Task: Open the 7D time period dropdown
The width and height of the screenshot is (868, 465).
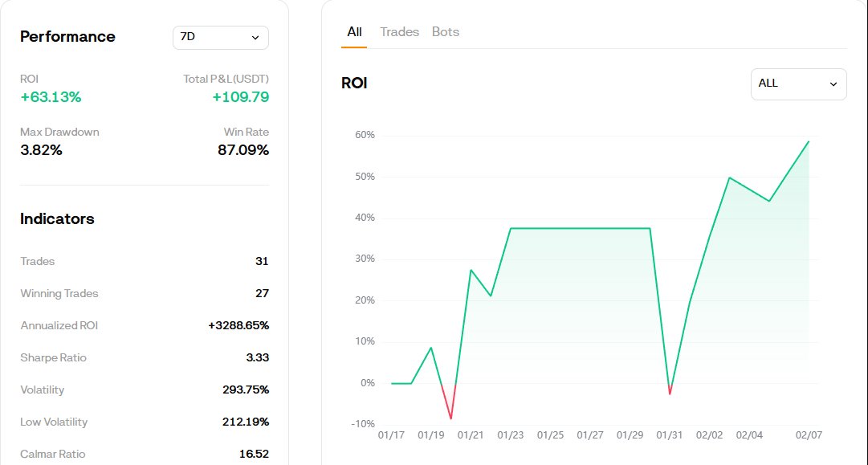Action: [x=220, y=37]
